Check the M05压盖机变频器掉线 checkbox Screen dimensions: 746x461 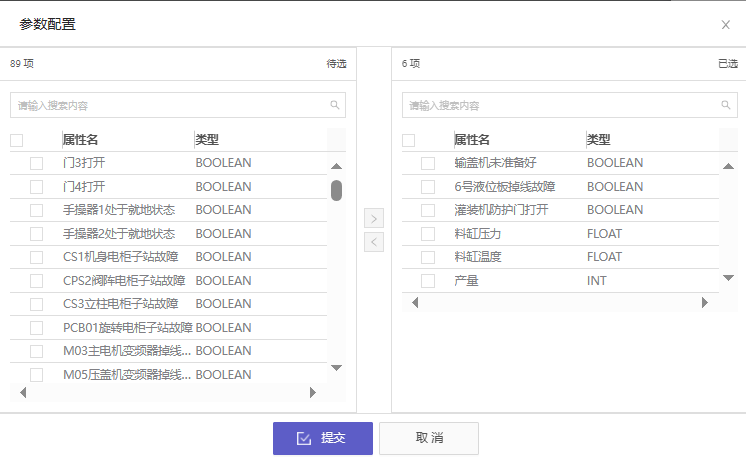pyautogui.click(x=37, y=375)
